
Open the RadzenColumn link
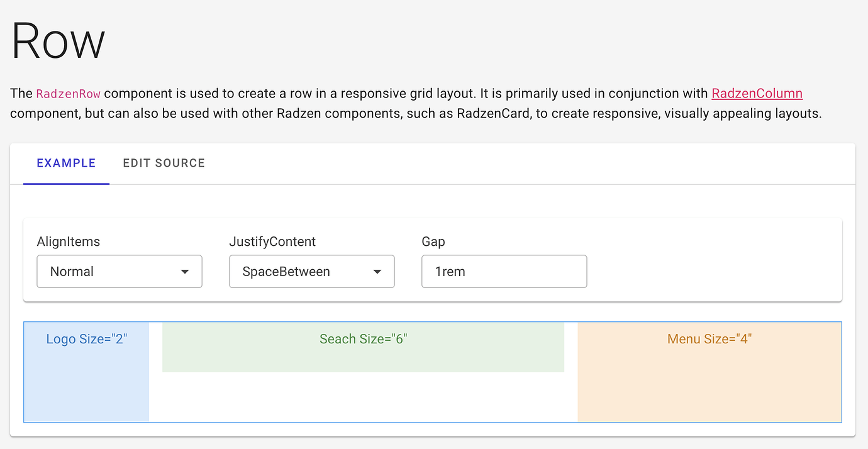click(x=757, y=94)
